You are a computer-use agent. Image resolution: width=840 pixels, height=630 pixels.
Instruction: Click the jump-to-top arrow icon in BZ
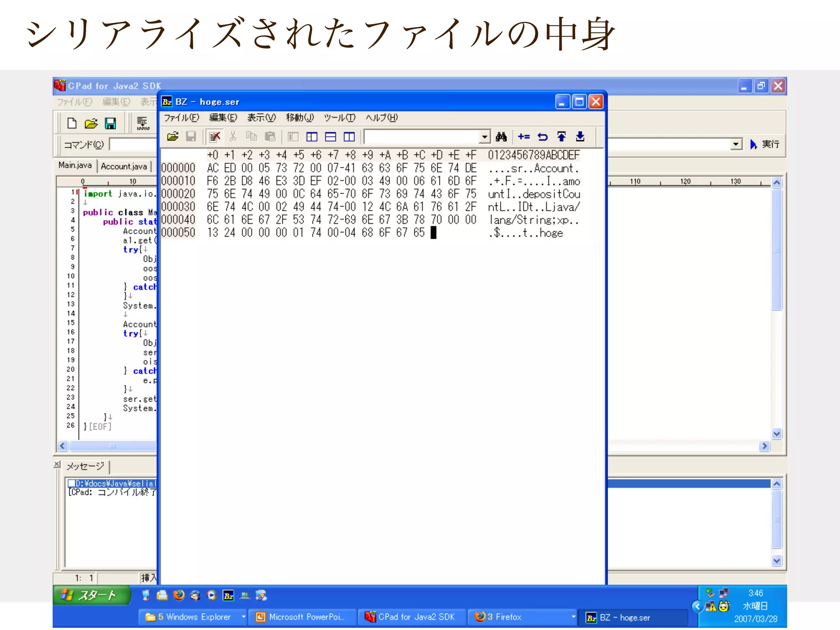tap(562, 137)
